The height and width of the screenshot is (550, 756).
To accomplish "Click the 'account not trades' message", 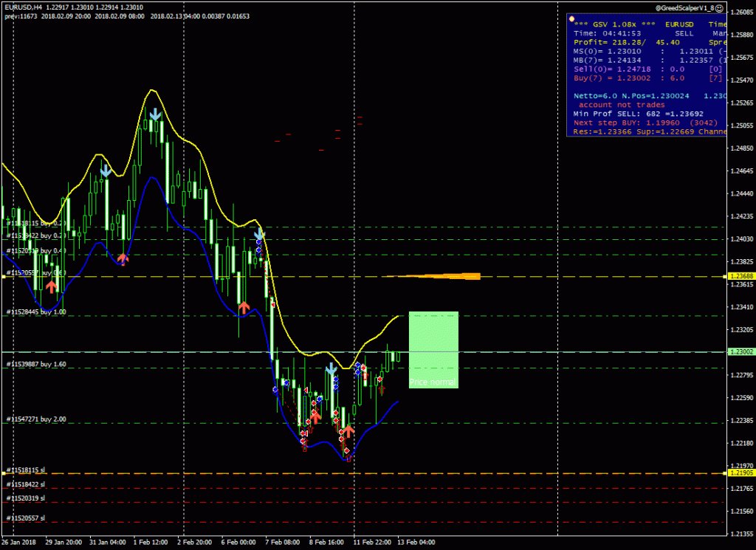I will [622, 105].
